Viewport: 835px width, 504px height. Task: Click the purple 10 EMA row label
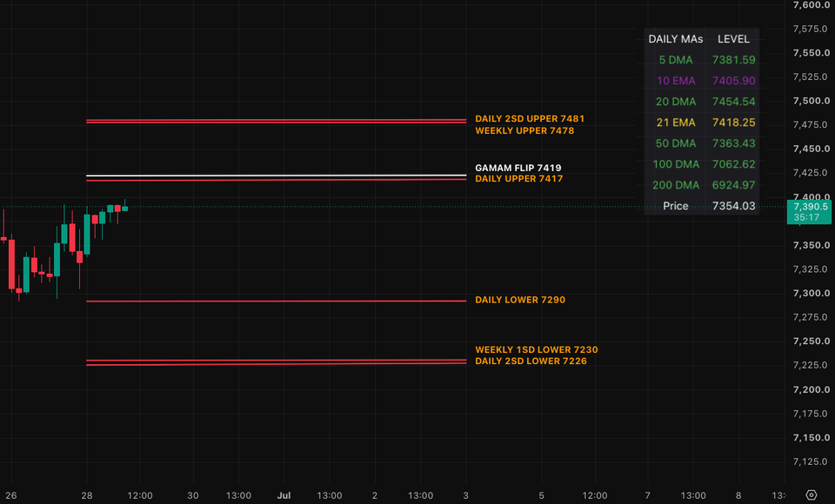[675, 80]
